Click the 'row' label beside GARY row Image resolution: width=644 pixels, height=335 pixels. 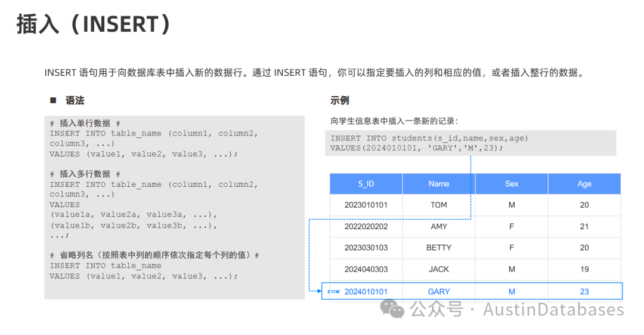(x=333, y=291)
